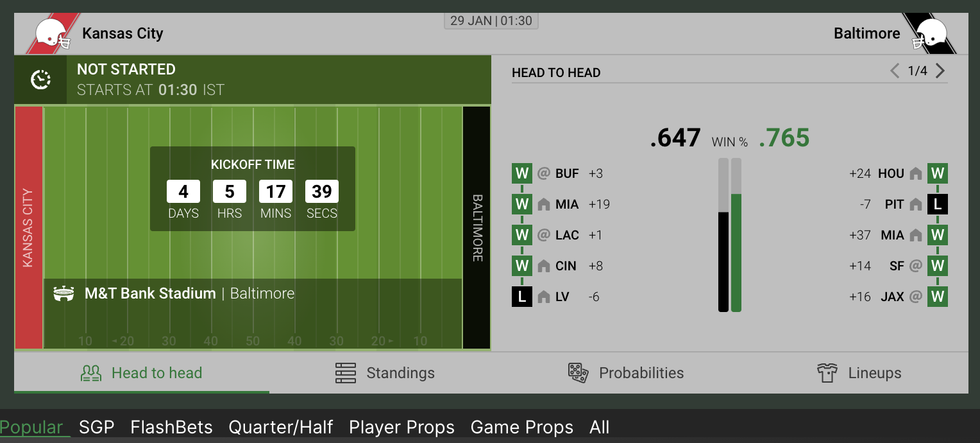This screenshot has height=443, width=980.
Task: Click the L result badge for PIT
Action: tap(938, 205)
